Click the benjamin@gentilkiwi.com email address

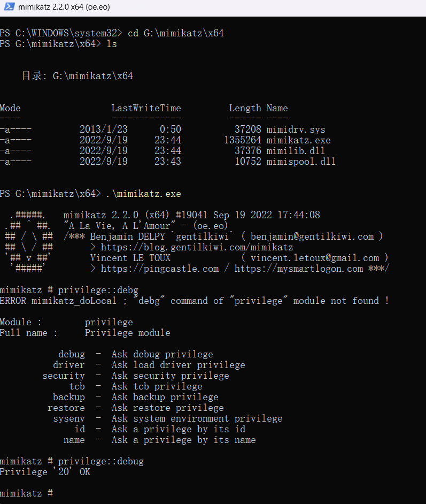pyautogui.click(x=312, y=236)
